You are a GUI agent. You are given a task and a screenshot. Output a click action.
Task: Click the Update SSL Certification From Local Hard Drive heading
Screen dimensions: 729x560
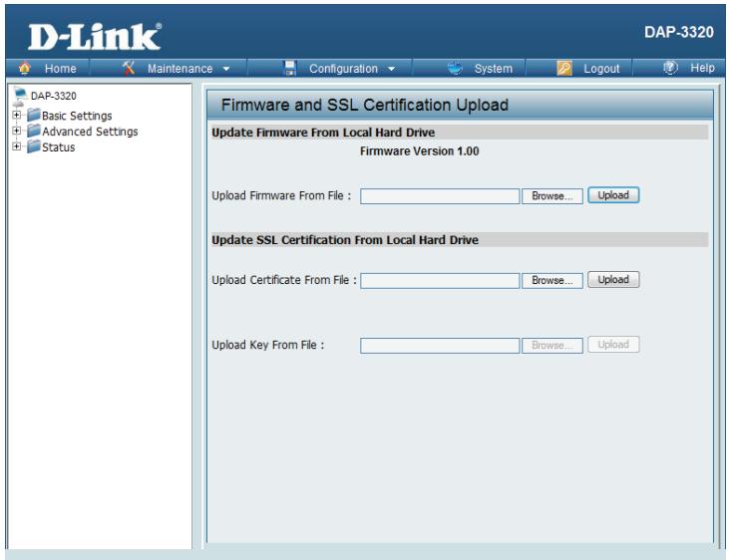345,240
